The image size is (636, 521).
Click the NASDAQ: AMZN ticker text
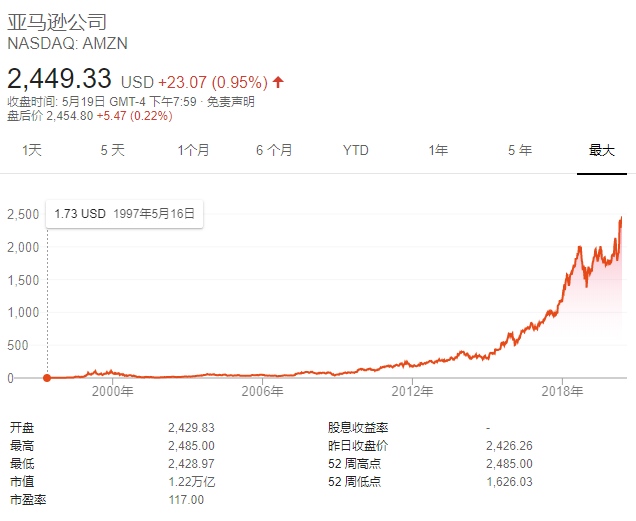[x=67, y=44]
